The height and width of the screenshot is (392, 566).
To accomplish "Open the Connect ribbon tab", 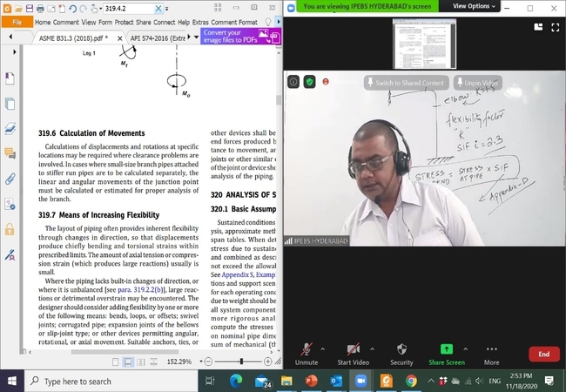I will pyautogui.click(x=165, y=22).
